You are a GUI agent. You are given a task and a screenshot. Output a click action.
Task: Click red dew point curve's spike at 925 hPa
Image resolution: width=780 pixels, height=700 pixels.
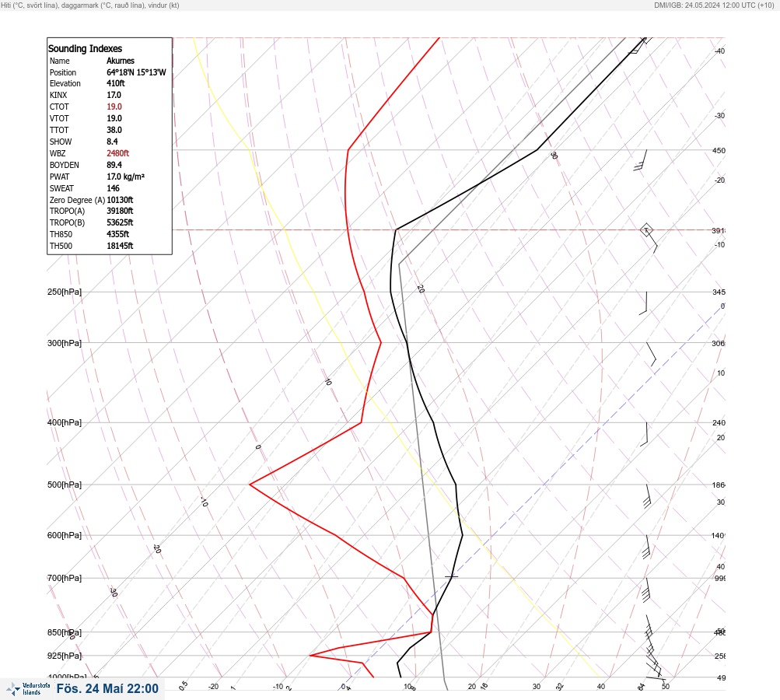click(310, 655)
